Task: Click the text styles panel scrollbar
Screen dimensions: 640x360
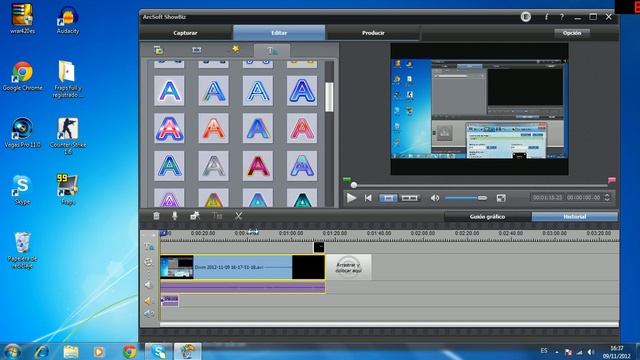Action: tap(329, 97)
